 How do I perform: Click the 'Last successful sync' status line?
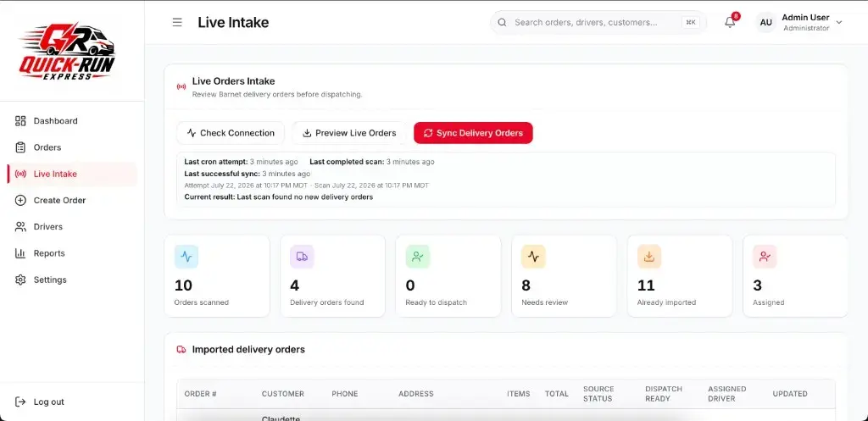click(x=247, y=174)
